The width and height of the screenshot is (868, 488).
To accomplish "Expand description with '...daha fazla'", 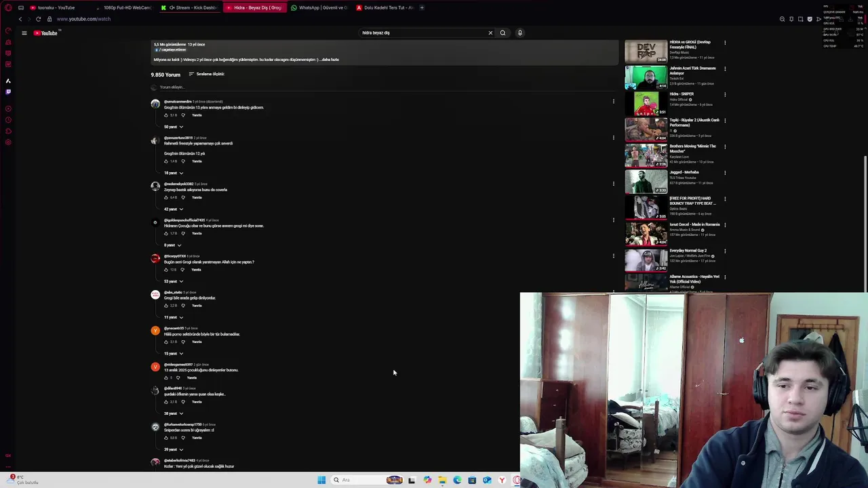I will click(330, 60).
